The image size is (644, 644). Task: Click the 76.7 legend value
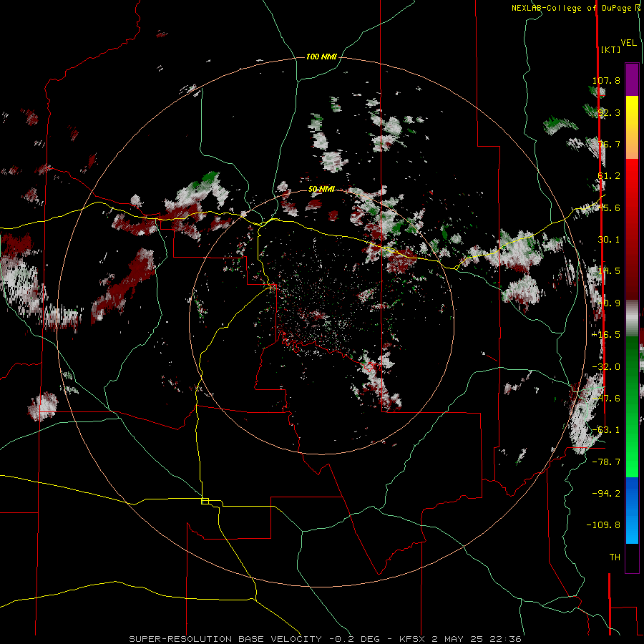609,144
